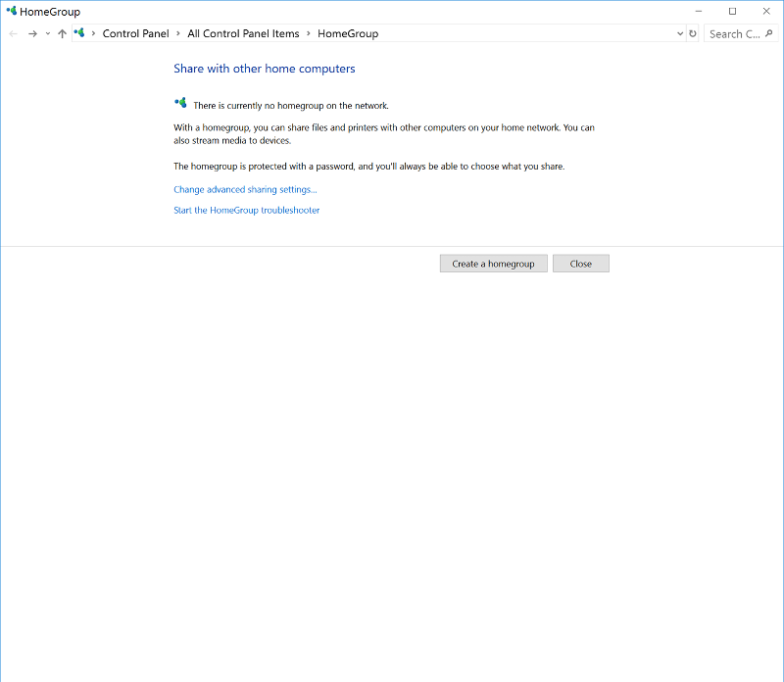The height and width of the screenshot is (682, 784).
Task: Open the recent locations dropdown arrow
Action: pos(47,33)
